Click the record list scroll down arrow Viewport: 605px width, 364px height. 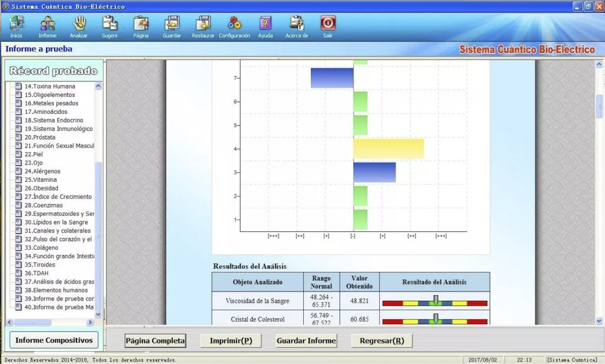pos(98,314)
